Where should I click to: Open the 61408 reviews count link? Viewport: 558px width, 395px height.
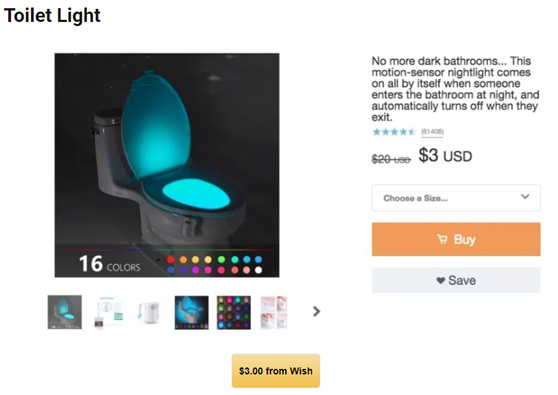[432, 132]
